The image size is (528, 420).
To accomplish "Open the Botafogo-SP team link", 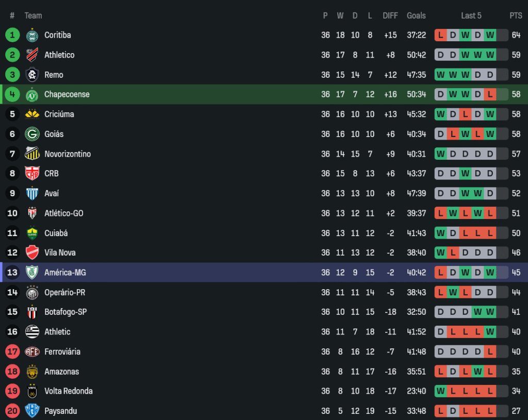I will (65, 312).
